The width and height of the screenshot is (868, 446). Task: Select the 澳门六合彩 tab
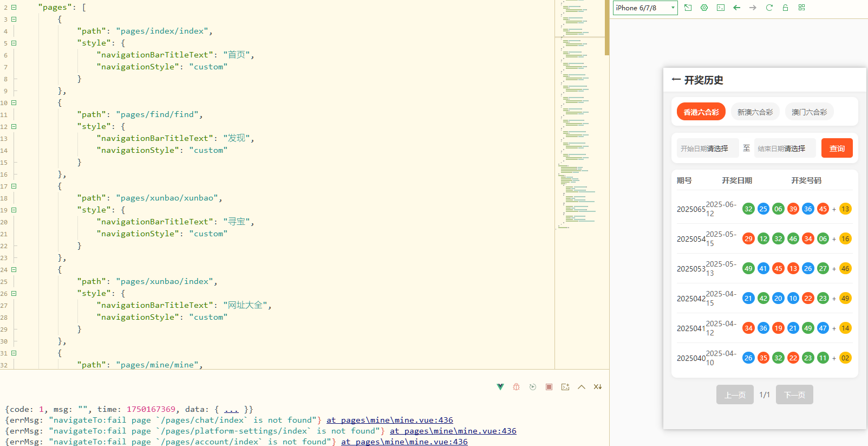point(809,112)
